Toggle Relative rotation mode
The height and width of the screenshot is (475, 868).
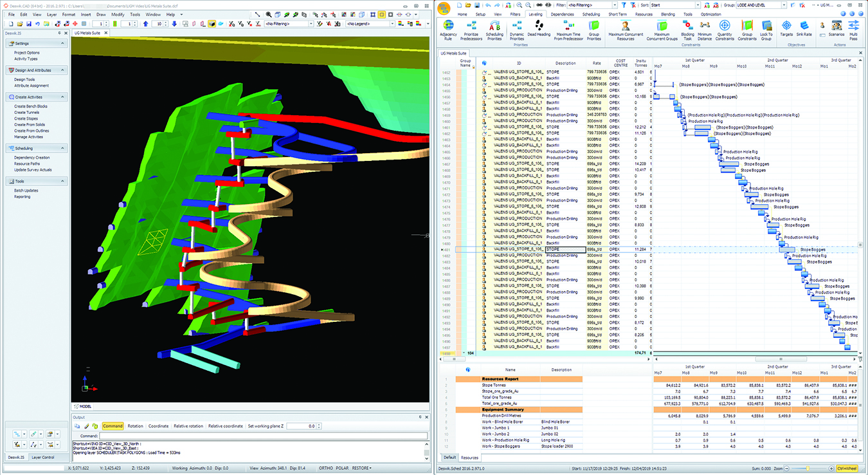click(188, 426)
